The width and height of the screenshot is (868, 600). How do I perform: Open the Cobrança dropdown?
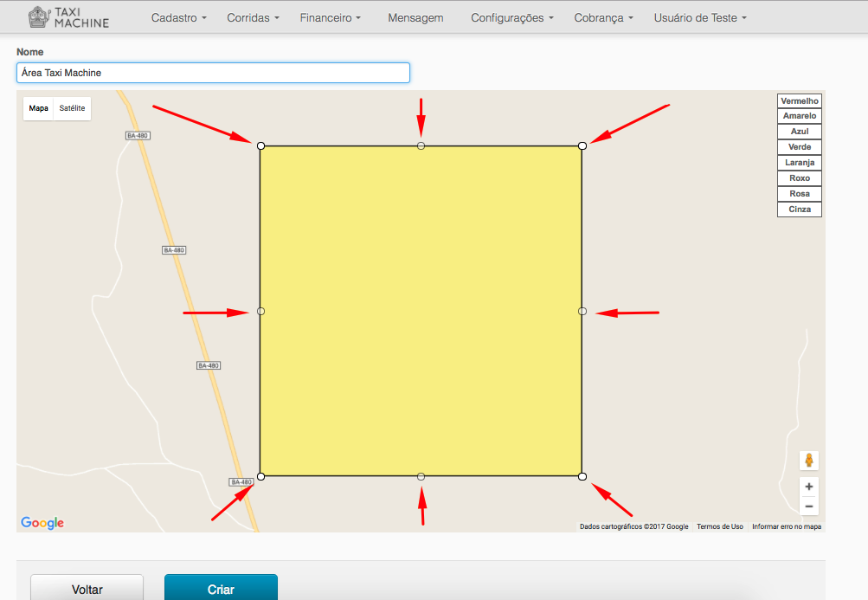[603, 17]
